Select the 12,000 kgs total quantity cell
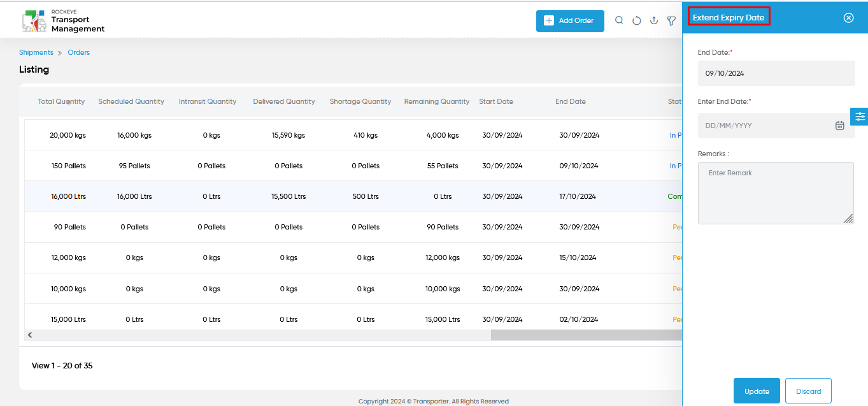This screenshot has width=868, height=406. [x=69, y=257]
